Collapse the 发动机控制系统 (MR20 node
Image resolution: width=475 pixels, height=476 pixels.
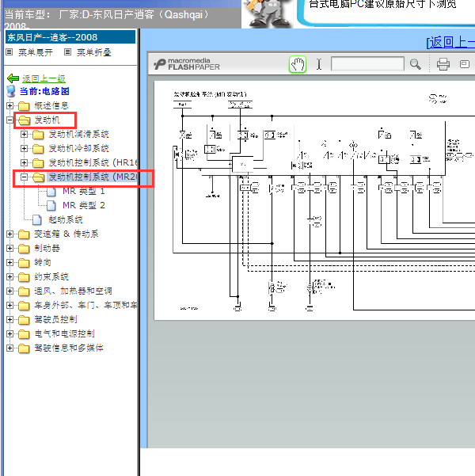(24, 177)
